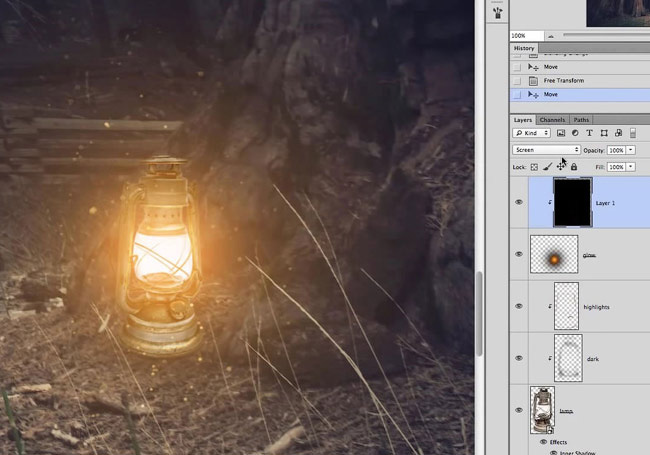Click the layer Fill value field
This screenshot has width=650, height=455.
616,167
